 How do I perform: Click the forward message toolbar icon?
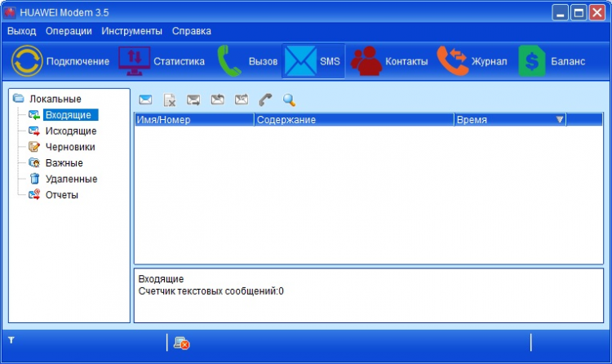(241, 100)
